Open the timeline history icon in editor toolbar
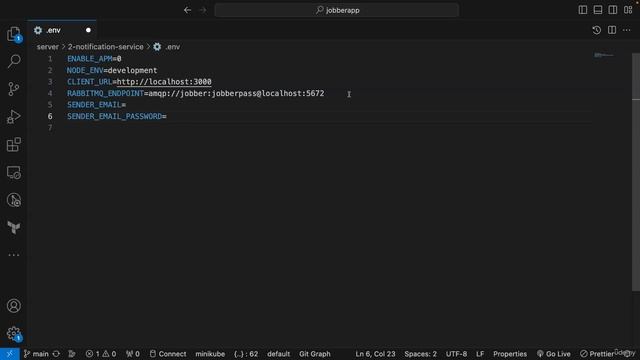This screenshot has height=360, width=640. click(596, 30)
